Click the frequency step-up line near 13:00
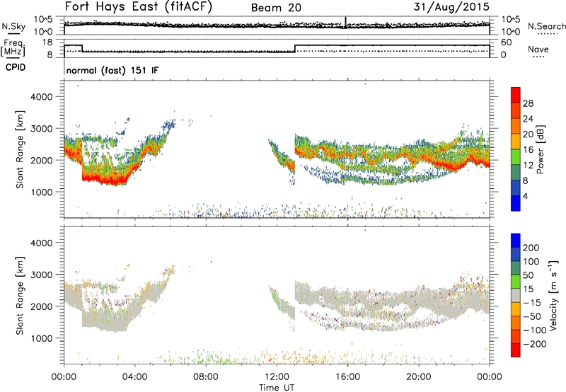The image size is (566, 392). (295, 49)
